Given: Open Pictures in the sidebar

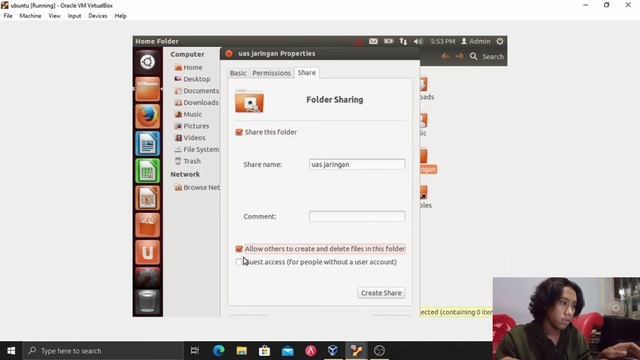Looking at the screenshot, I should tap(192, 126).
